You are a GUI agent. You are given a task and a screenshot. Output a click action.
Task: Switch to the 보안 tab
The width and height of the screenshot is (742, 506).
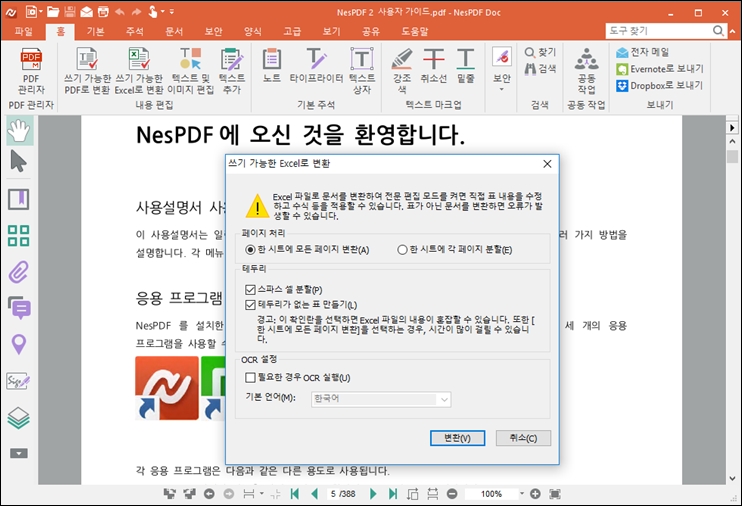click(x=213, y=31)
